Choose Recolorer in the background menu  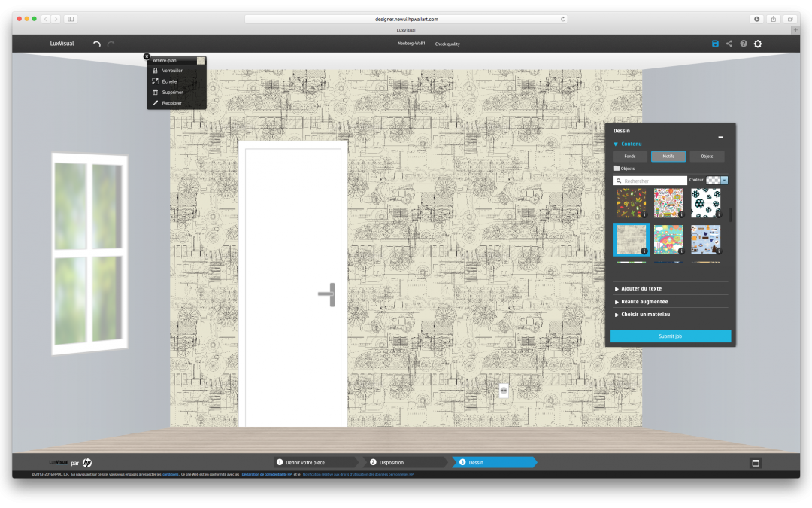pyautogui.click(x=171, y=103)
